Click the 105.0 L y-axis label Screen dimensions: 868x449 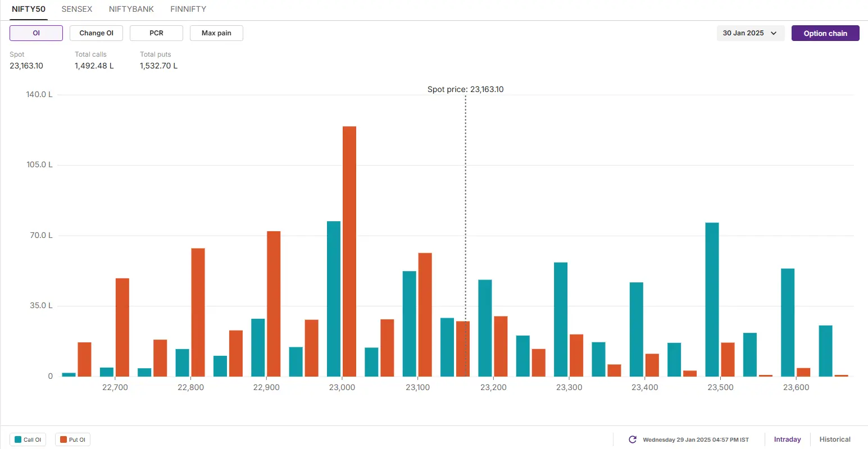pyautogui.click(x=39, y=164)
